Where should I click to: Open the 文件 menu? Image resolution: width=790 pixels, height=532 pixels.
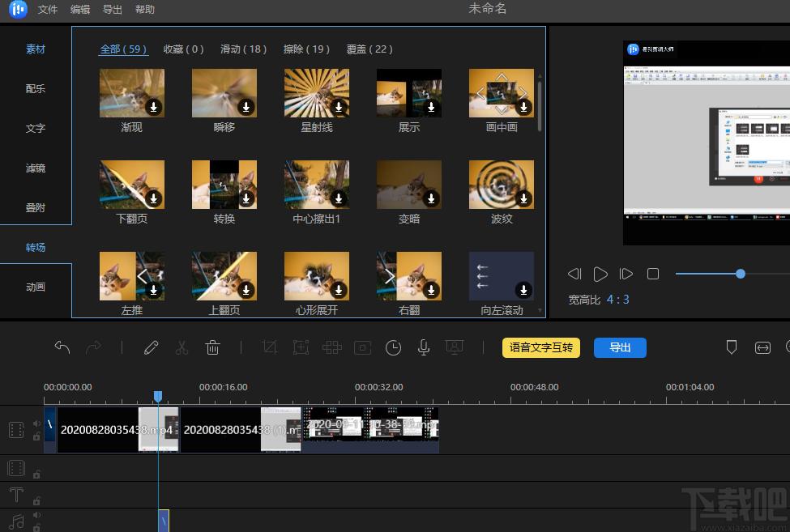click(x=48, y=9)
